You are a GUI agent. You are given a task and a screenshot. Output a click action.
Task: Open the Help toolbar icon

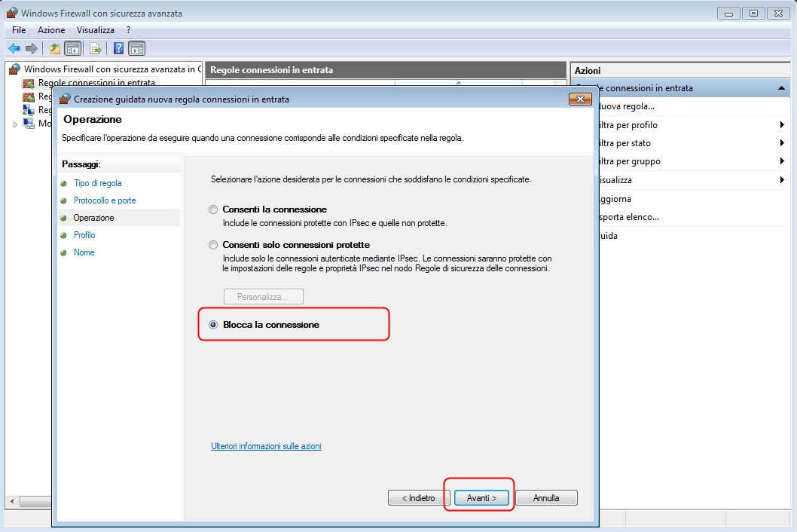click(x=118, y=49)
